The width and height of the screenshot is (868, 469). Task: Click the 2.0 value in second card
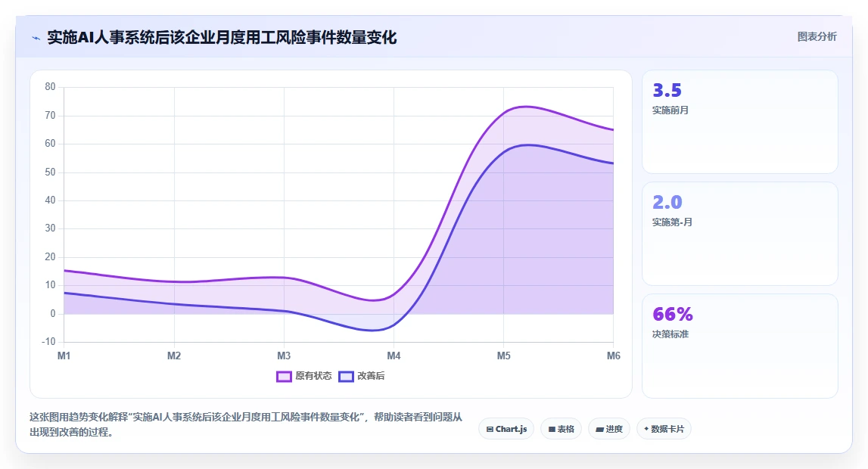pos(667,202)
